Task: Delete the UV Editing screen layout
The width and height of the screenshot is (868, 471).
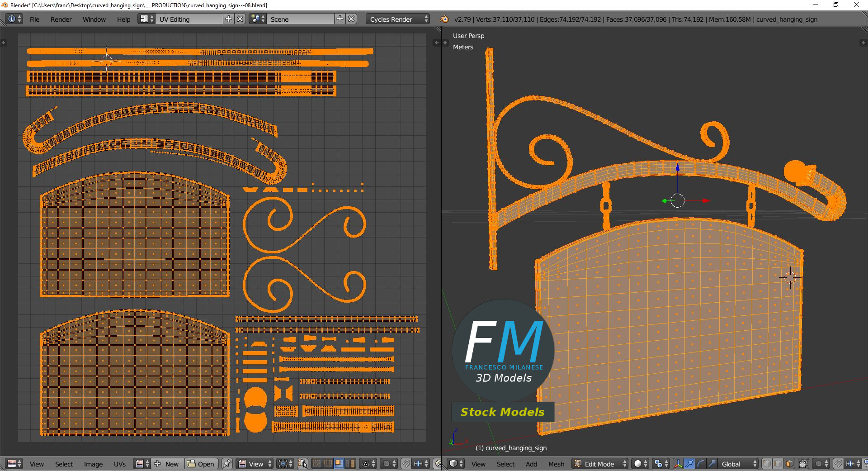Action: pyautogui.click(x=241, y=19)
